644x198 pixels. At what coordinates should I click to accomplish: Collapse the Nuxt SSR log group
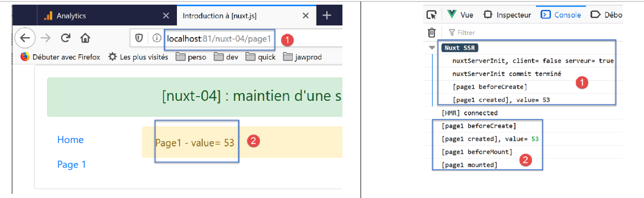click(432, 48)
